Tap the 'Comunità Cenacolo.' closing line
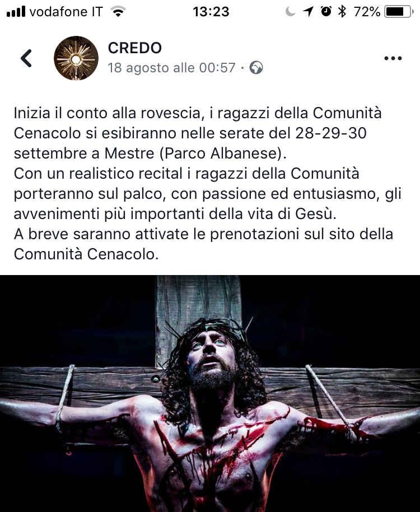The image size is (420, 512). point(86,254)
